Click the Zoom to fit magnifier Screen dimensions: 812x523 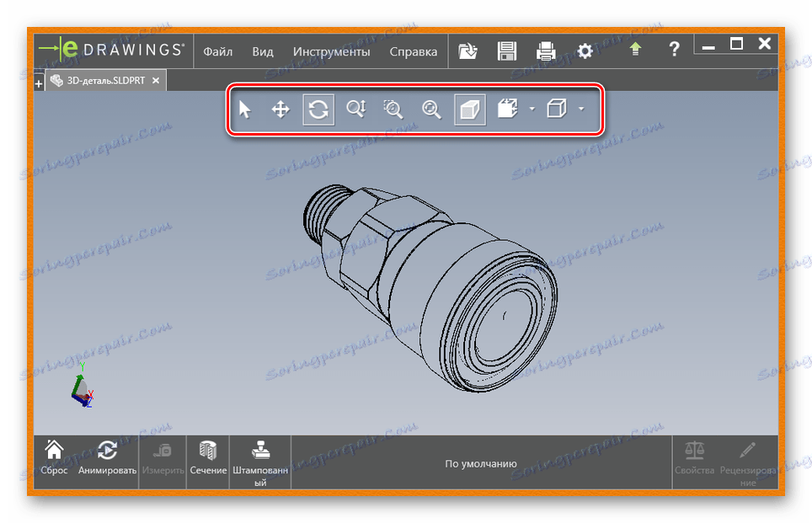tap(431, 109)
